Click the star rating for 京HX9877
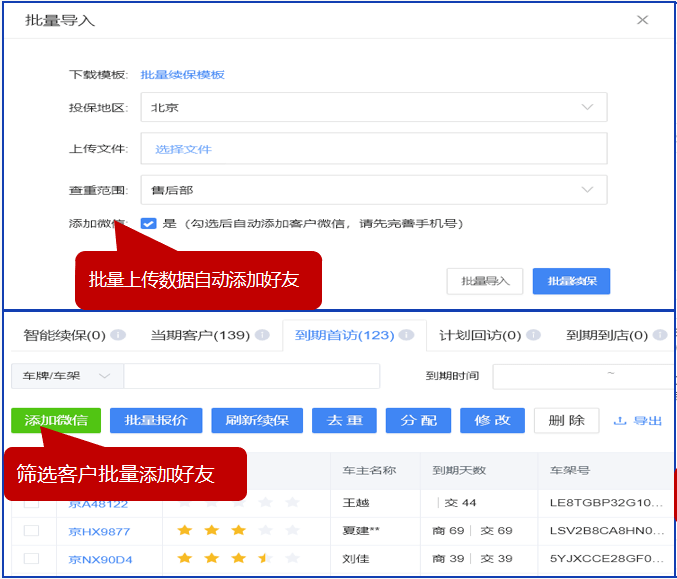The width and height of the screenshot is (677, 579). tap(238, 530)
